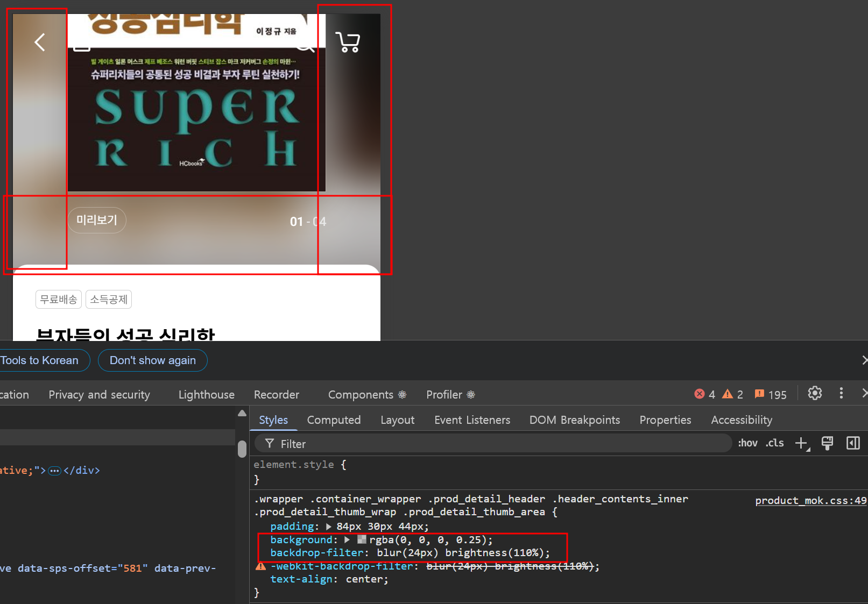Click the webkit-backdrop-filter warning icon

261,566
